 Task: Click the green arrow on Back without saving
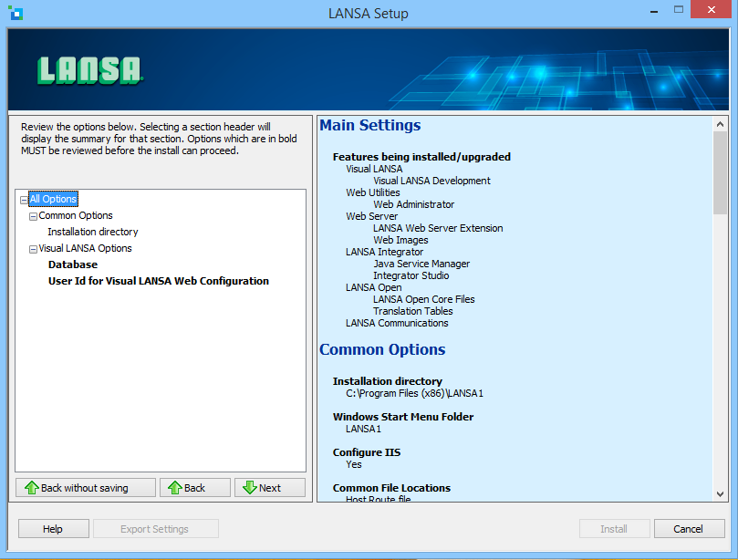pos(32,488)
